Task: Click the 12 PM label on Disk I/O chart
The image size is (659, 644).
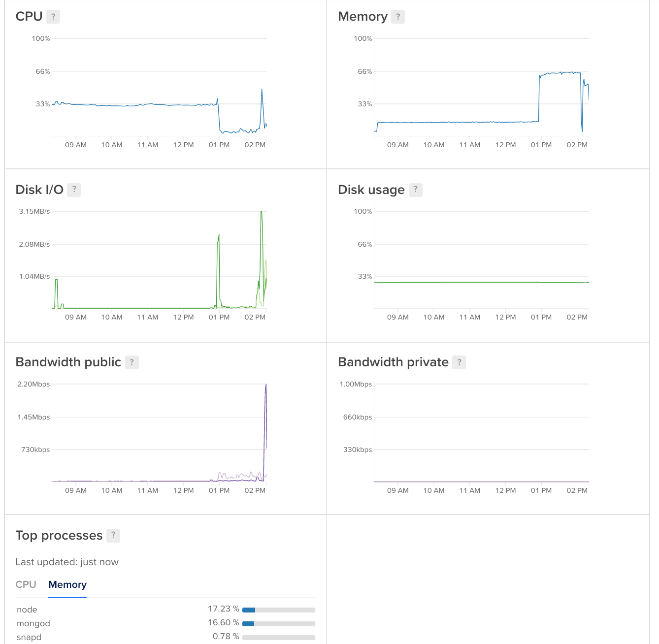Action: (x=183, y=317)
